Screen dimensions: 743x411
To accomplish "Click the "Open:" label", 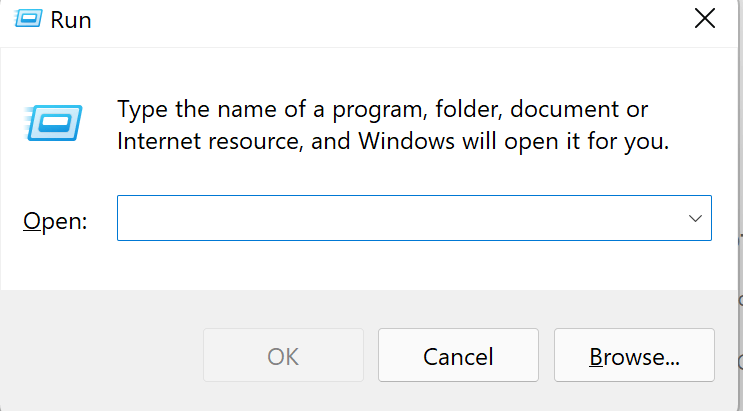I will [55, 221].
